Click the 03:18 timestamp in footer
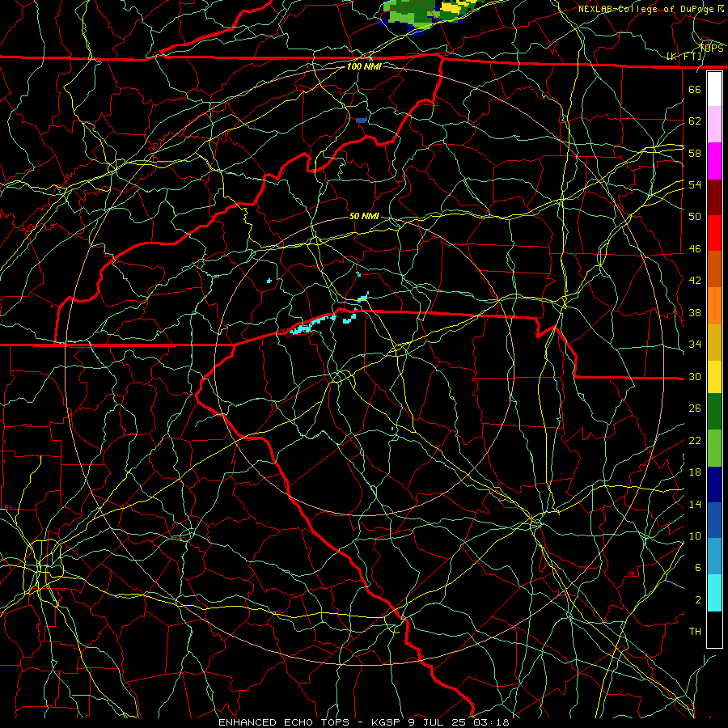Viewport: 728px width, 728px height. tap(491, 722)
